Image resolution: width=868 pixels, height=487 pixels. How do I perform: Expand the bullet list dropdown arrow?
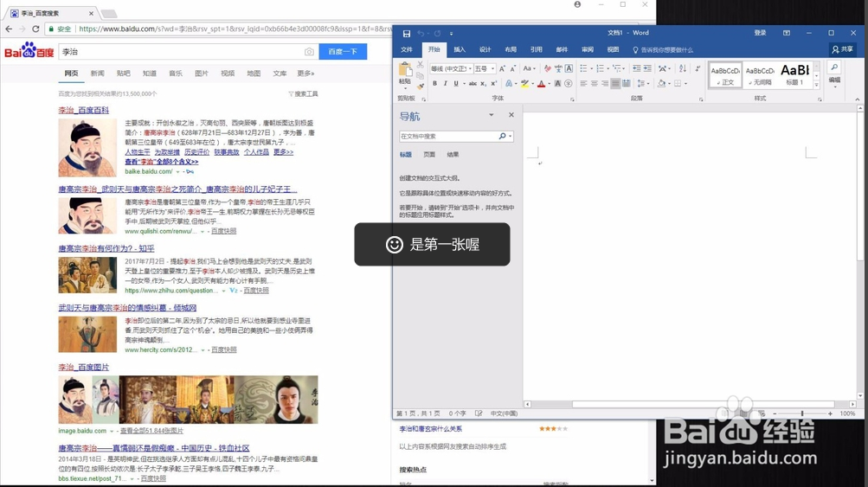(x=591, y=68)
